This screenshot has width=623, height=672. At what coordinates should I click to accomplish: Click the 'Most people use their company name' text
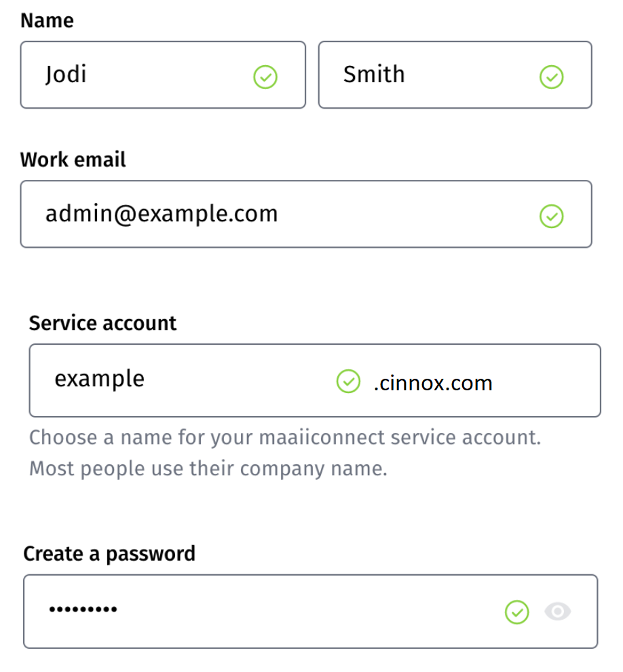208,469
